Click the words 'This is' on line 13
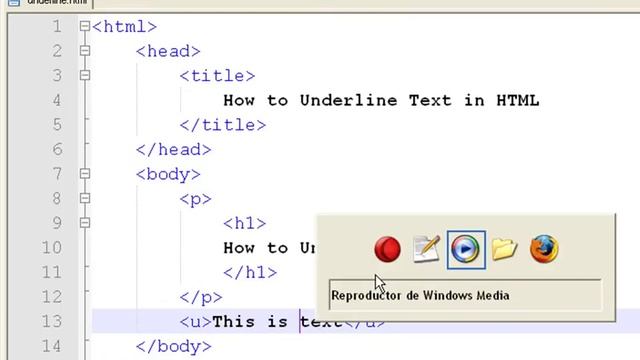The image size is (640, 360). (250, 322)
